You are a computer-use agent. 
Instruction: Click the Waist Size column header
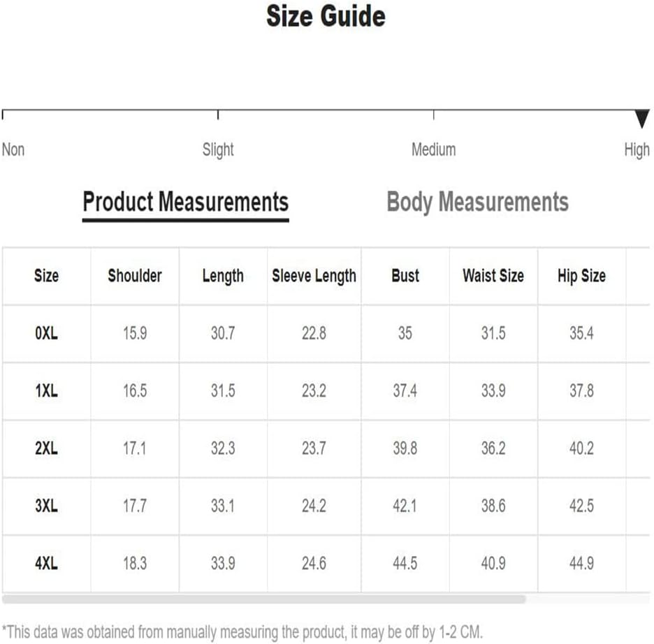pos(493,276)
